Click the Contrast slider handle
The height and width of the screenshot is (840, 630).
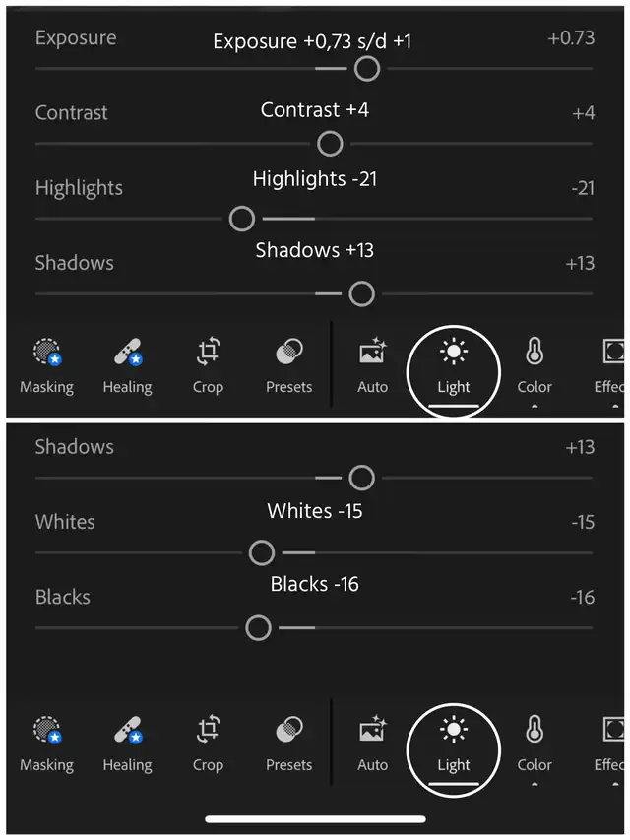330,144
